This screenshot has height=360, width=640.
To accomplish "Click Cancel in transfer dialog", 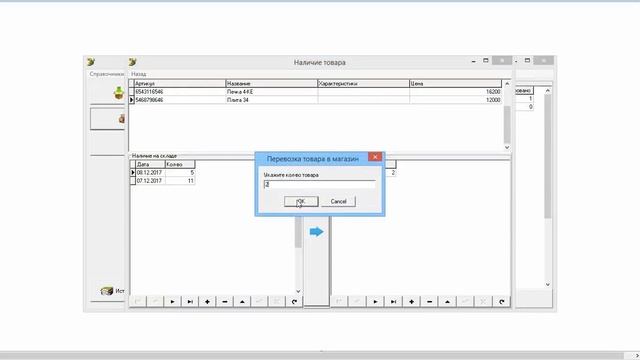I will point(338,201).
